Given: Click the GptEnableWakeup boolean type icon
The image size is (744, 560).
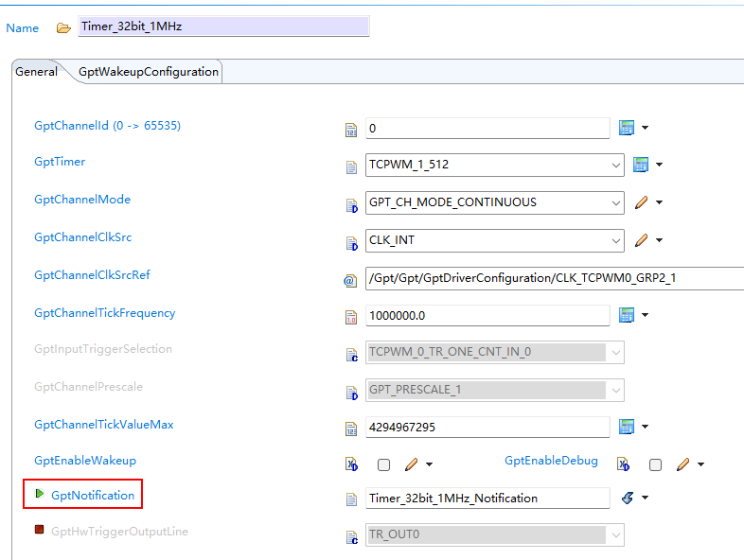Looking at the screenshot, I should coord(351,464).
